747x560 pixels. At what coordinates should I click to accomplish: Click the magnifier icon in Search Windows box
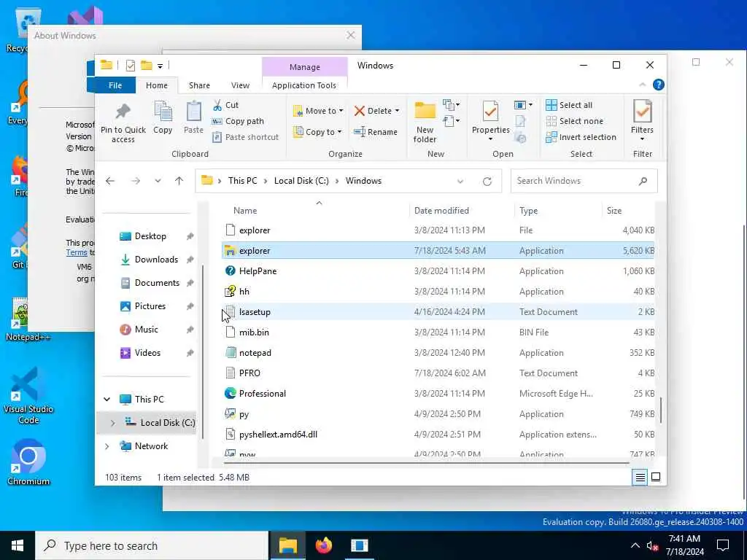coord(643,181)
